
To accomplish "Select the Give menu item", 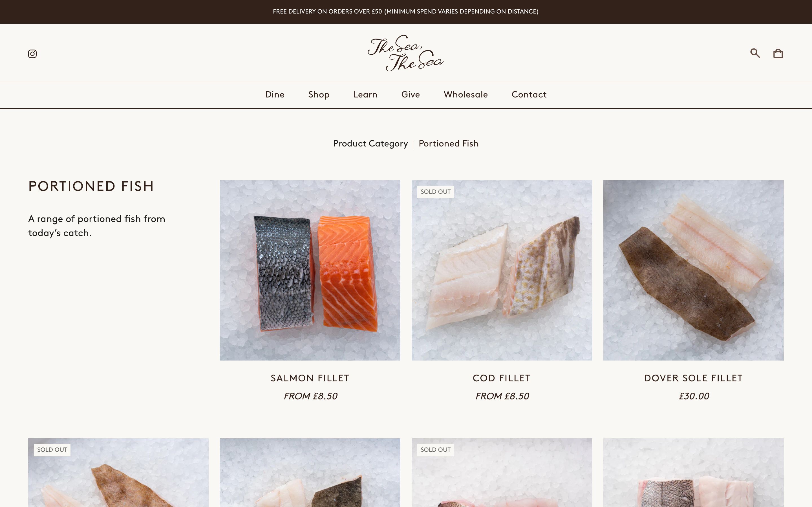I will [x=410, y=95].
